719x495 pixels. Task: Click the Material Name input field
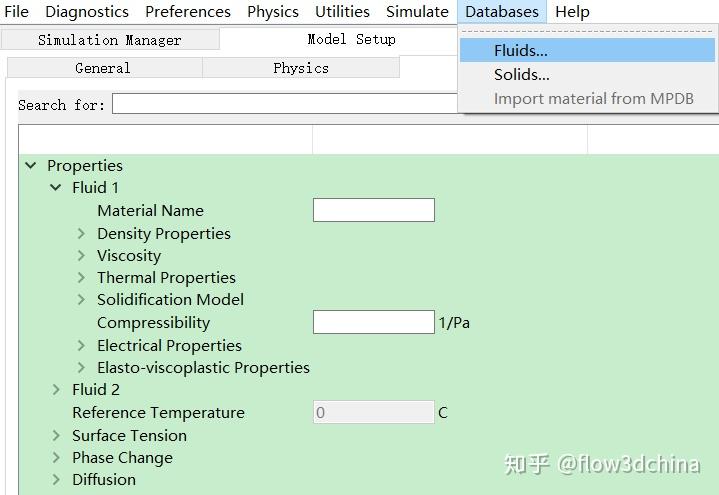coord(373,210)
